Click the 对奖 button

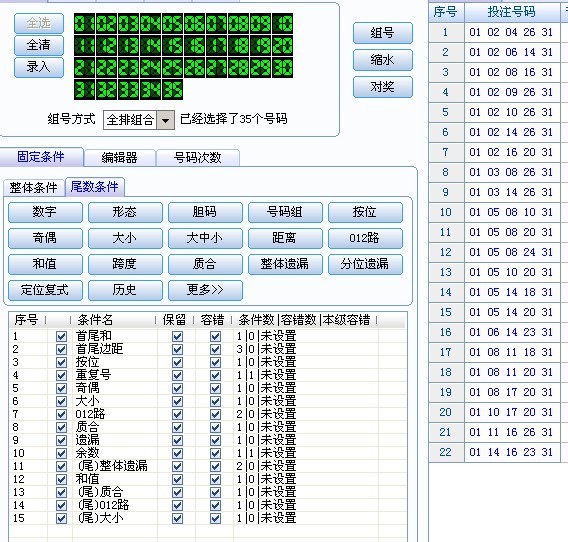click(x=383, y=87)
